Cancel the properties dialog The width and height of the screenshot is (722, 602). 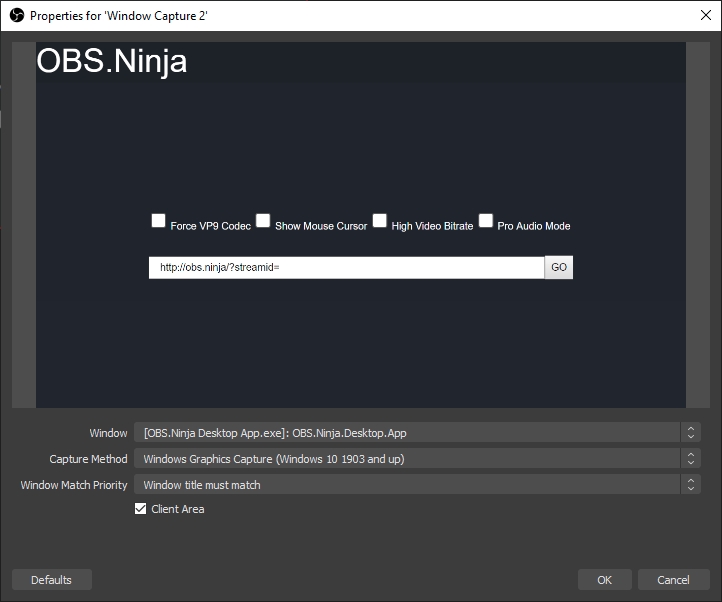click(x=672, y=580)
